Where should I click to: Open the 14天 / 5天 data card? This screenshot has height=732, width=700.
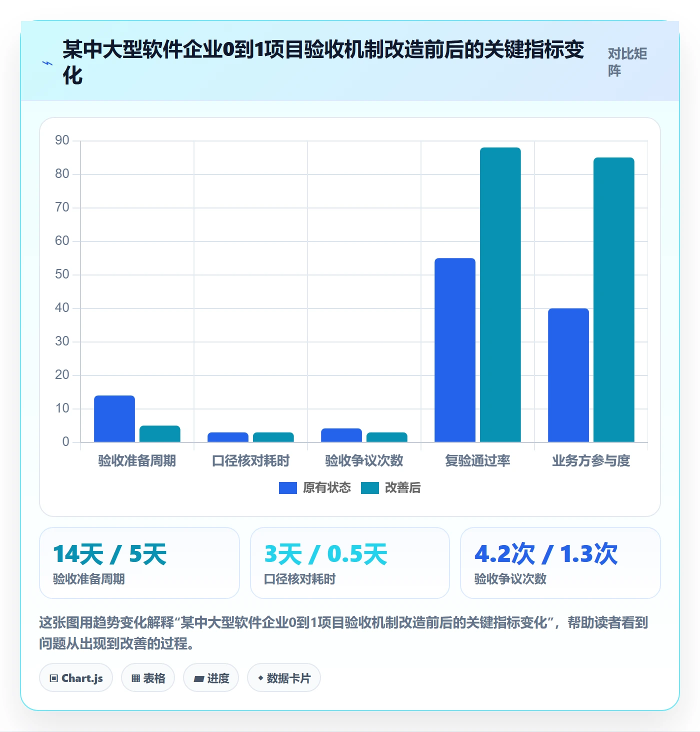(139, 563)
